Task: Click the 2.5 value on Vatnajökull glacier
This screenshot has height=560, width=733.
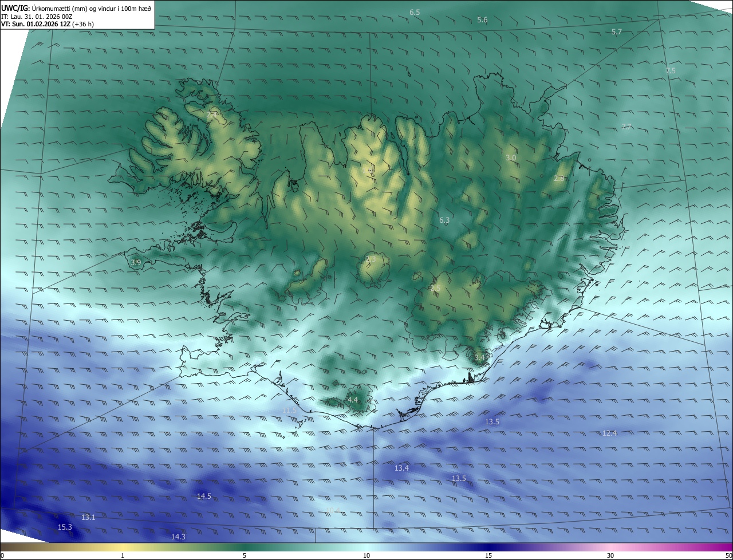Action: (435, 288)
